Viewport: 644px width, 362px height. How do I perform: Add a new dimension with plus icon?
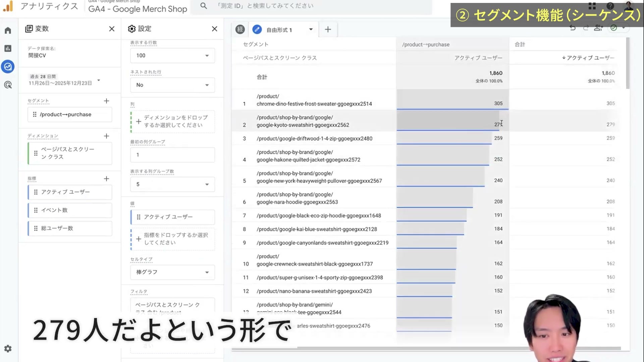[x=106, y=136]
